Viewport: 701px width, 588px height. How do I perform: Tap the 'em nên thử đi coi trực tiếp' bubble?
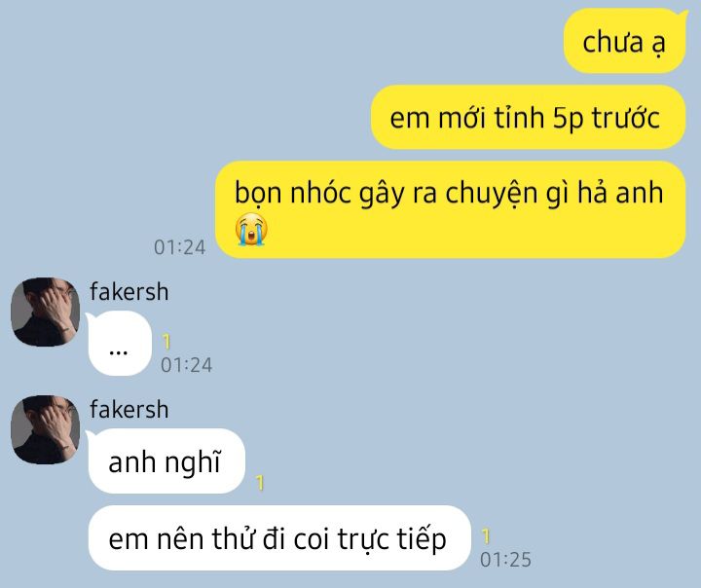279,538
